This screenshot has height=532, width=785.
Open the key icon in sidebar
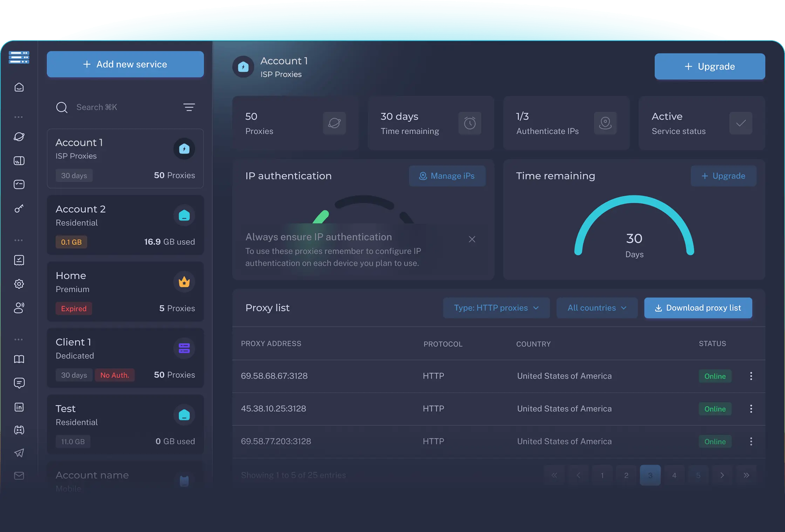(x=19, y=209)
